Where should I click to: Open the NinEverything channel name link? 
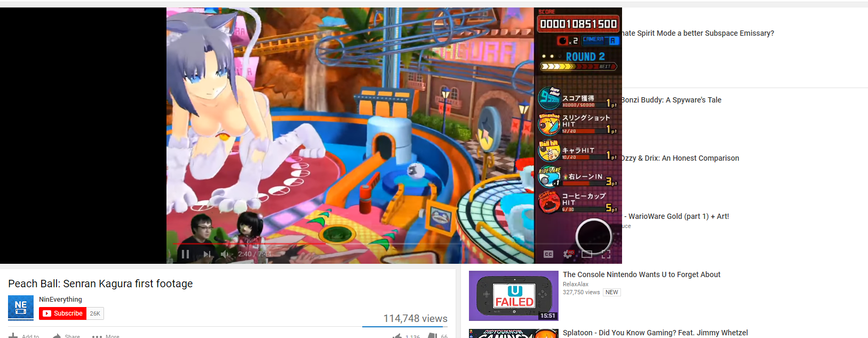[60, 300]
